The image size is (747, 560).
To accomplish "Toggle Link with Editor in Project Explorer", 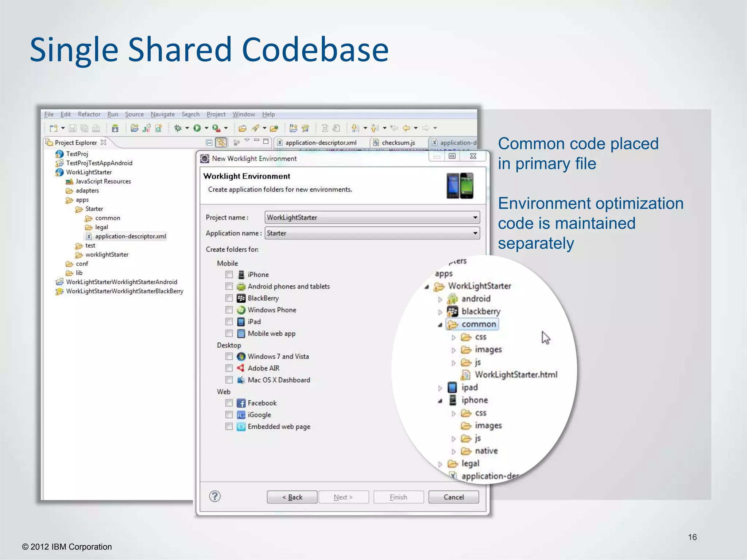I will (x=221, y=143).
